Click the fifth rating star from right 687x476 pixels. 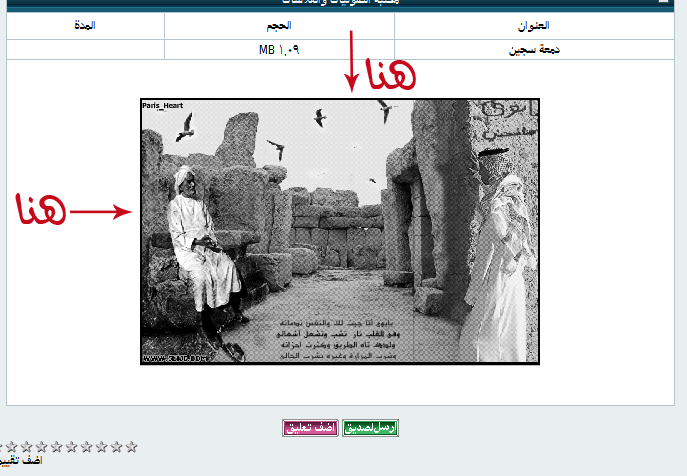tap(71, 447)
